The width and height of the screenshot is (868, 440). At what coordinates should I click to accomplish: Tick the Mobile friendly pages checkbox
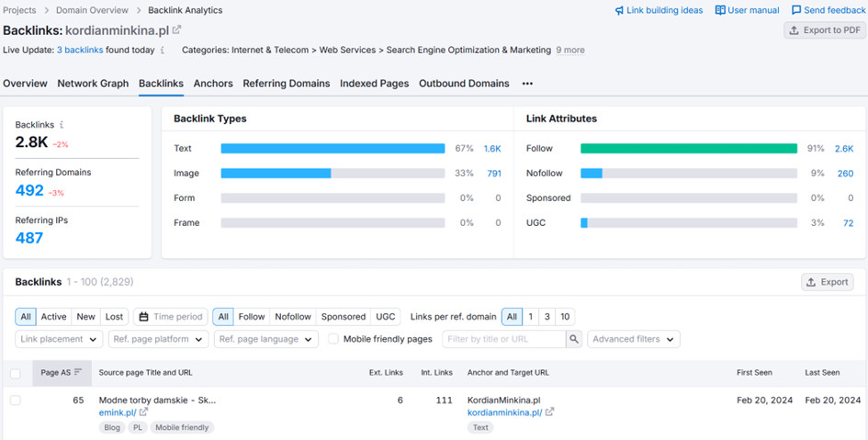(333, 339)
